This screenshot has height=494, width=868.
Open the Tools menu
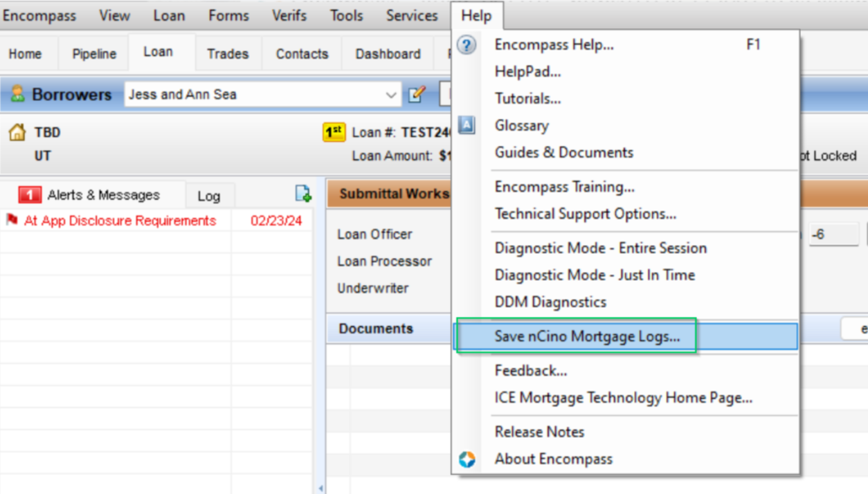click(346, 15)
